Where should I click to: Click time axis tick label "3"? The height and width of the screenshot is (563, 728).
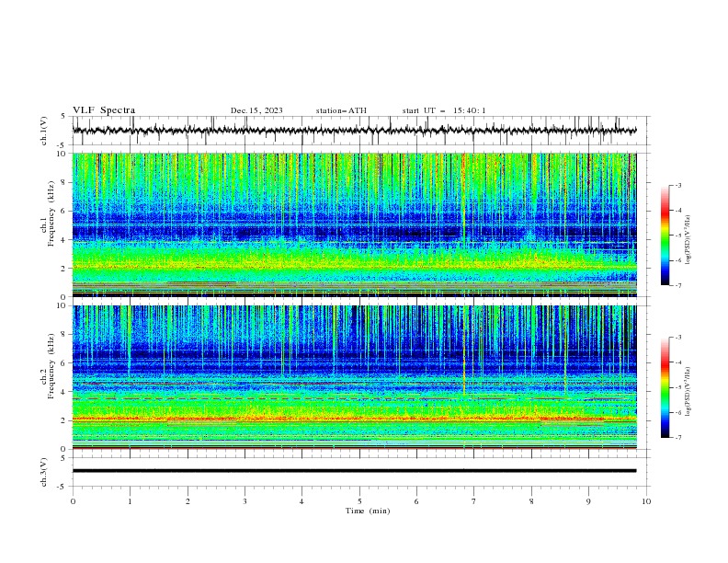point(245,501)
